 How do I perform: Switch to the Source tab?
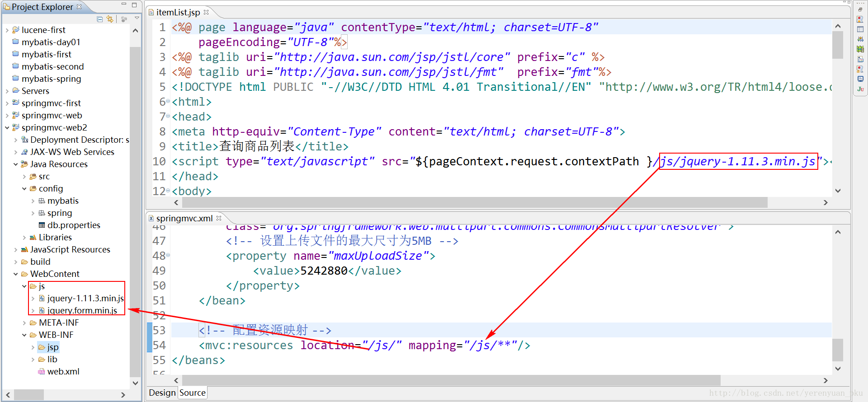point(193,393)
